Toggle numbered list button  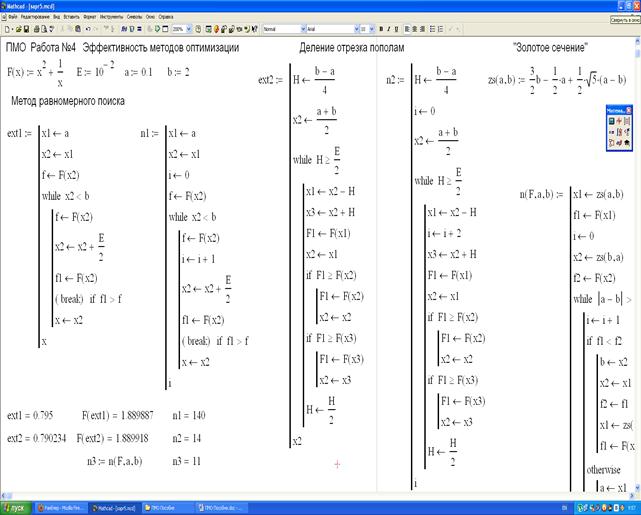(440, 29)
